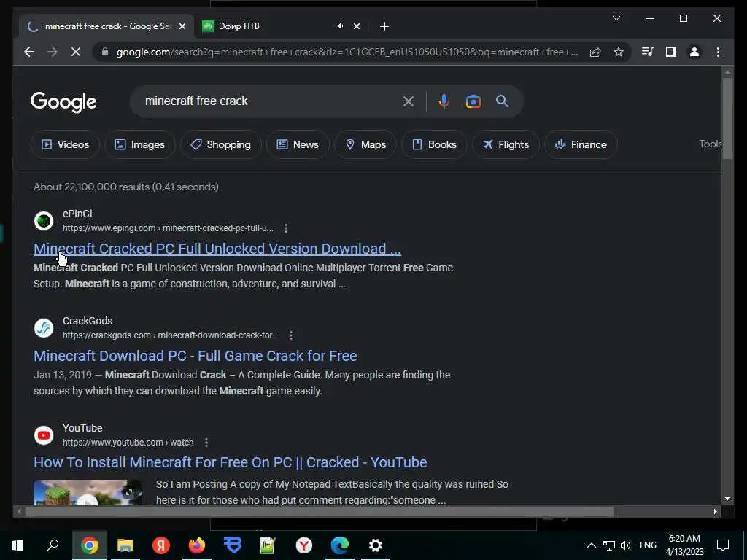Screen dimensions: 747x560
Task: Share this page using toolbar icon
Action: pyautogui.click(x=595, y=52)
